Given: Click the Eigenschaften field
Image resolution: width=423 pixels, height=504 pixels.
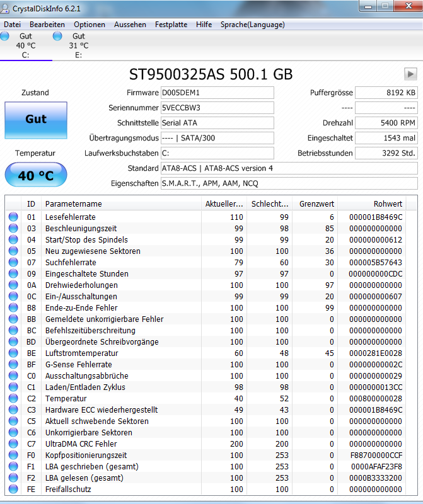Looking at the screenshot, I should pyautogui.click(x=289, y=183).
